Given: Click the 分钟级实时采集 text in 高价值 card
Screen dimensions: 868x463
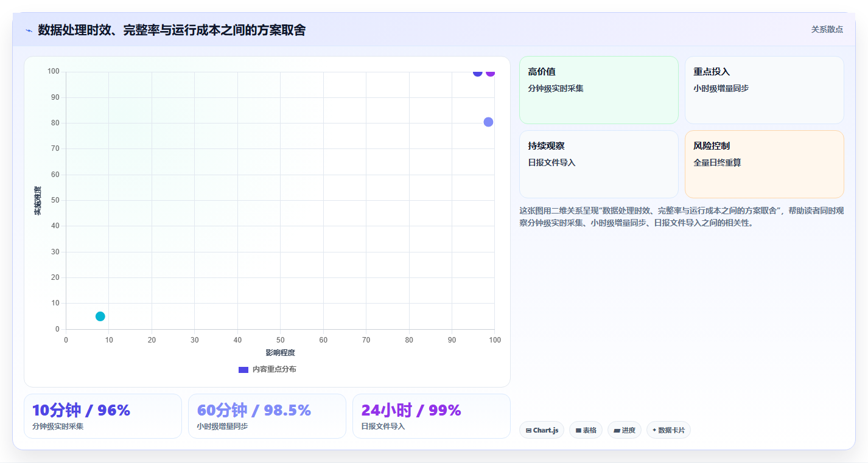Looking at the screenshot, I should pos(556,88).
